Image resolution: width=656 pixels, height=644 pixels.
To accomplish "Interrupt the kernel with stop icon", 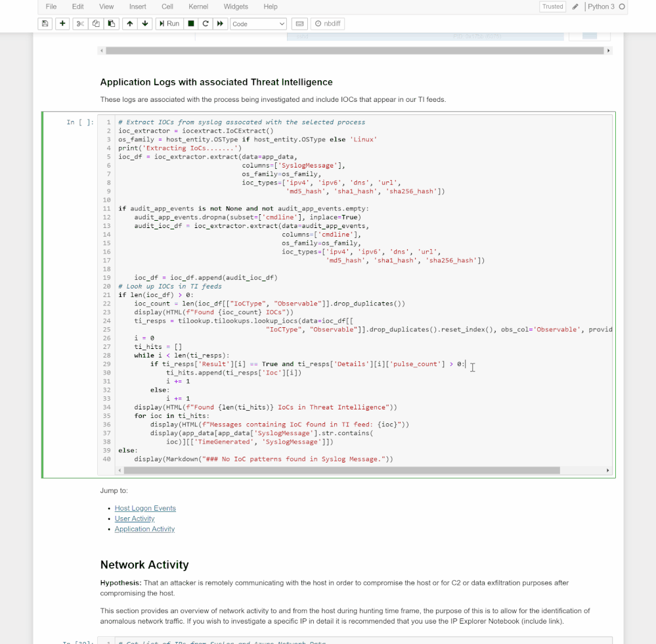I will point(191,24).
